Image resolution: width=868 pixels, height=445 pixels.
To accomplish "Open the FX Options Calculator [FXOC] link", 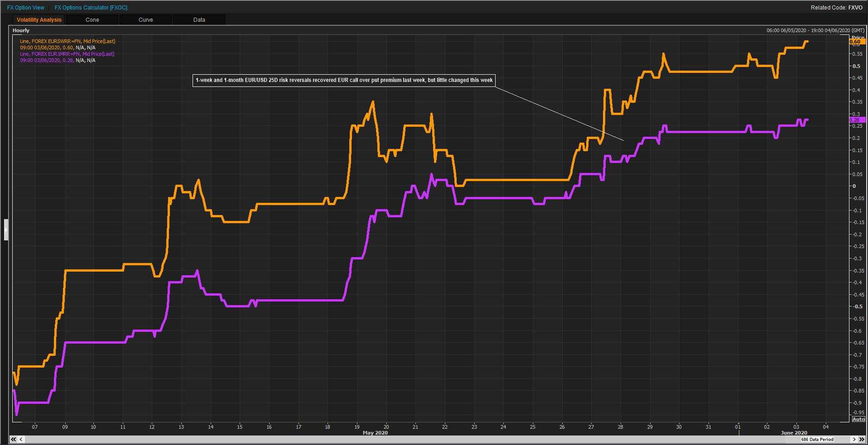I will 91,8.
